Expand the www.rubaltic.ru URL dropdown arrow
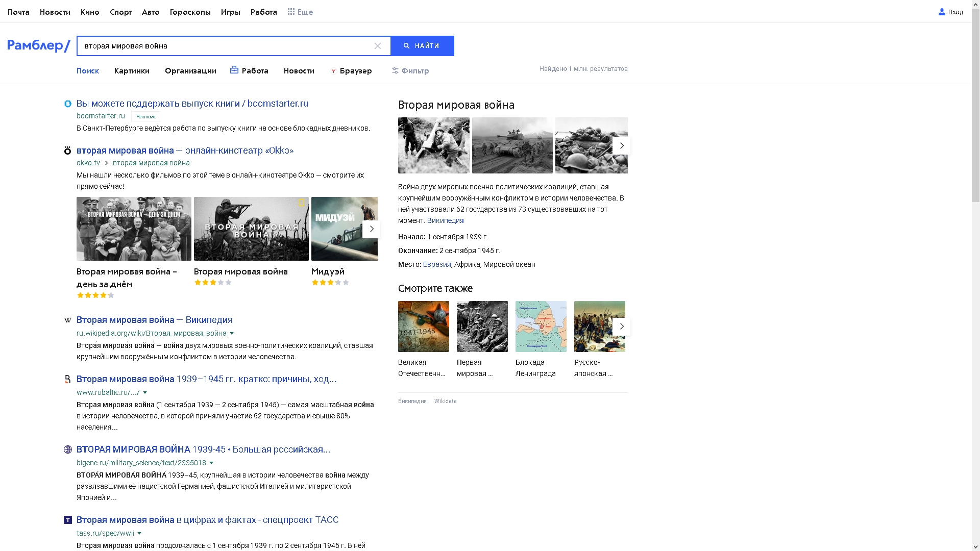980x551 pixels. (145, 393)
